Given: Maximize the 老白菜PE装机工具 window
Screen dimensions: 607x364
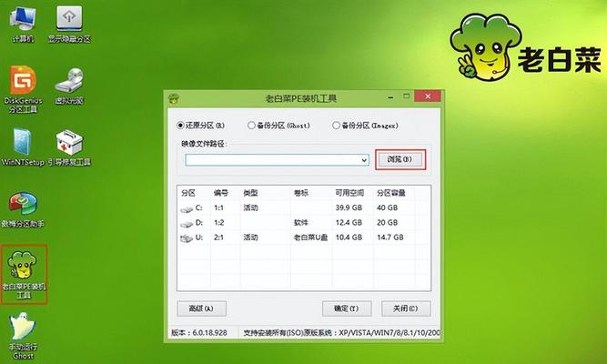Looking at the screenshot, I should [406, 96].
